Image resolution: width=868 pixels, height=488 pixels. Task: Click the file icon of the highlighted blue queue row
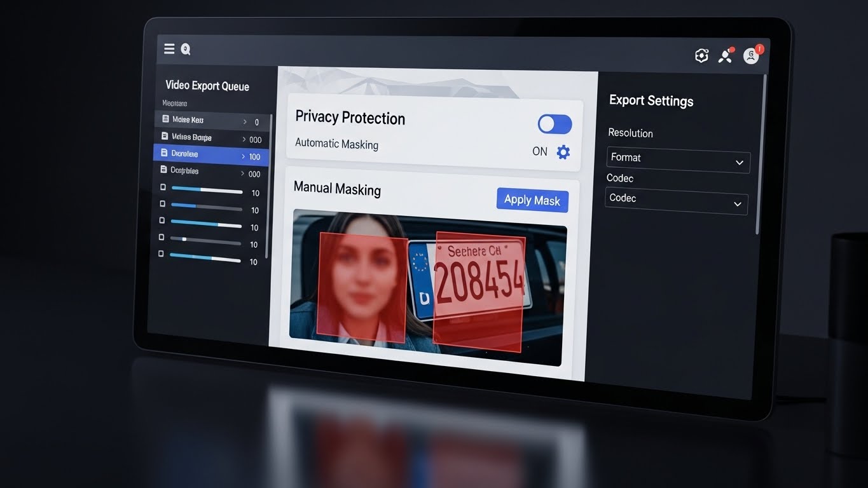[164, 153]
